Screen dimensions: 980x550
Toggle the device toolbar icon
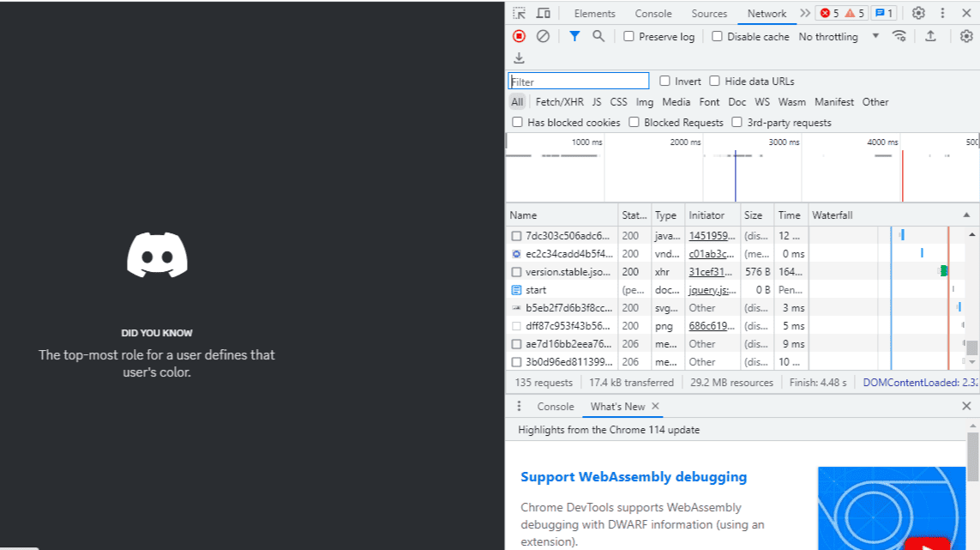(543, 13)
